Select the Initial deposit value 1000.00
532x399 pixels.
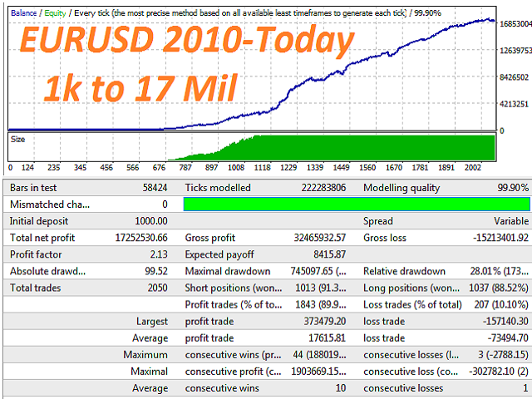pyautogui.click(x=150, y=221)
